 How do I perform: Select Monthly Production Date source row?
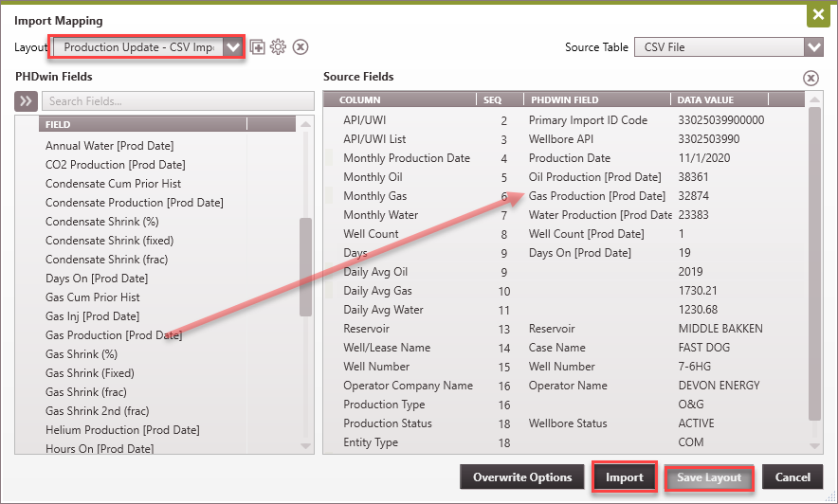(565, 158)
